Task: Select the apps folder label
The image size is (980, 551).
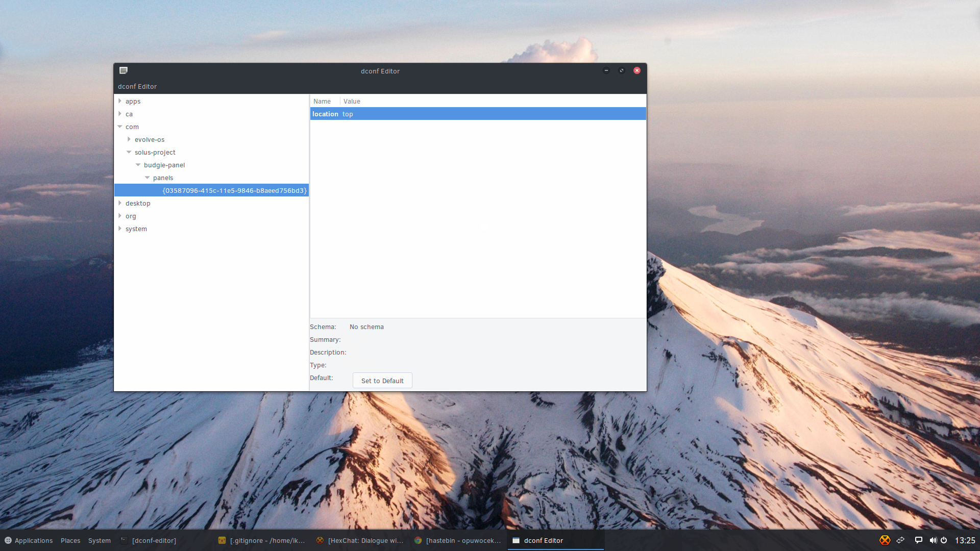Action: [x=133, y=101]
